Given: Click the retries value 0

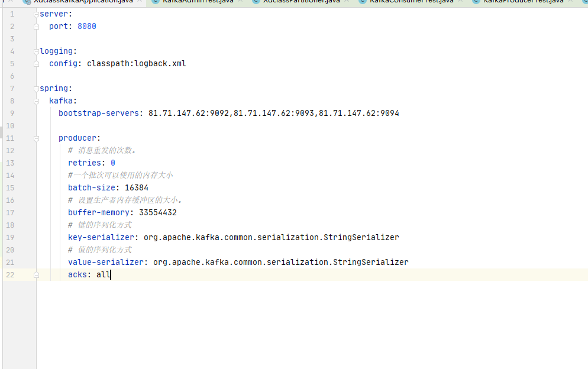Looking at the screenshot, I should 113,163.
